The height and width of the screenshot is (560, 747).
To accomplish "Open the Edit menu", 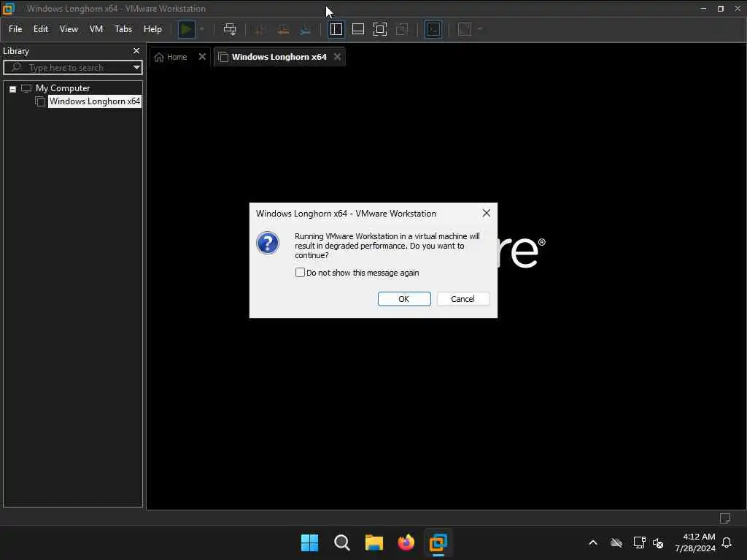I will point(41,29).
